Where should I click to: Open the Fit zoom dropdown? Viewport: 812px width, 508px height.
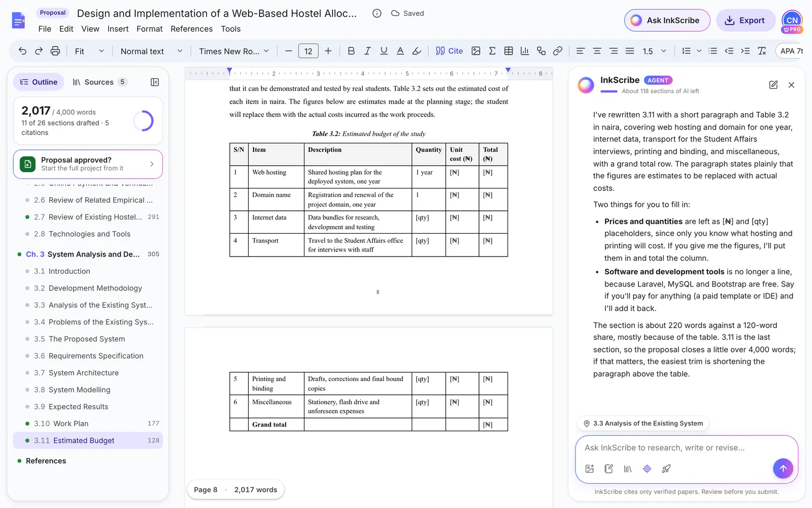[89, 51]
